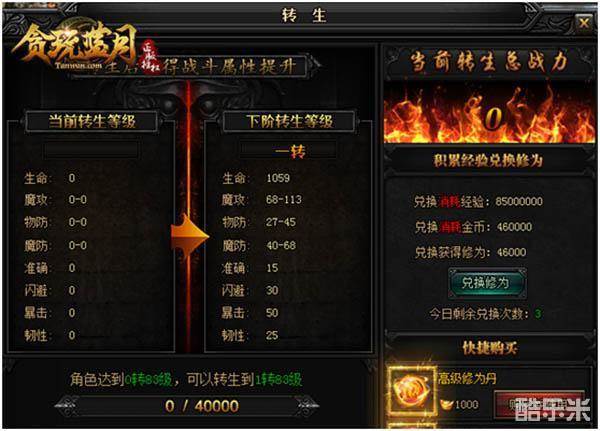Click the 贪玩蓝月 game logo
600x431 pixels.
pos(76,47)
